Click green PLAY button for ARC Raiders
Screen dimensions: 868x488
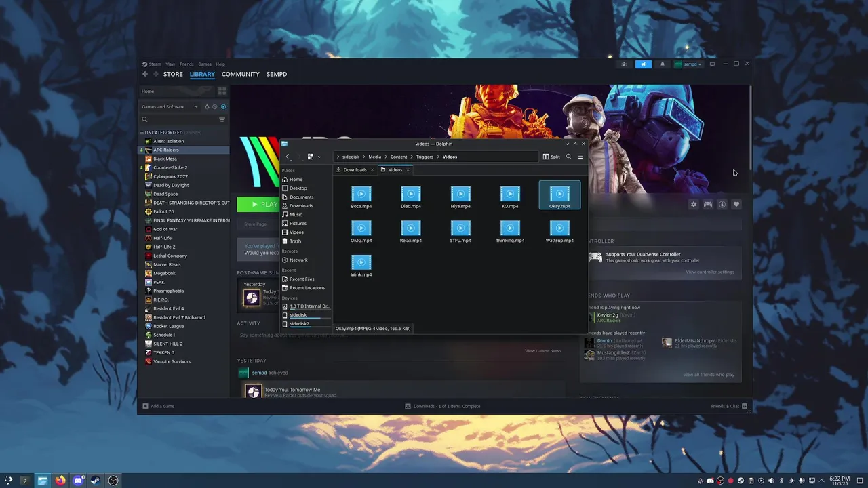[257, 204]
